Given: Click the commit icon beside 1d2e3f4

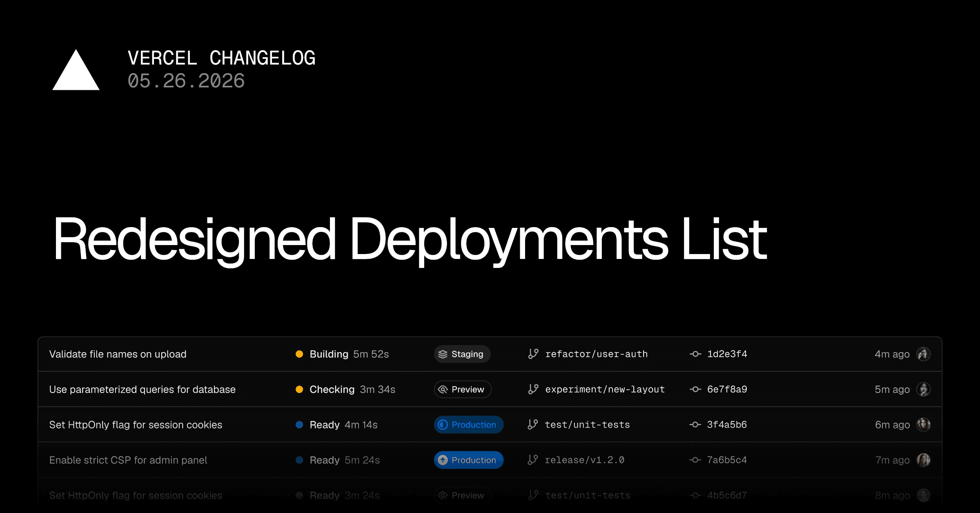Looking at the screenshot, I should click(x=695, y=354).
